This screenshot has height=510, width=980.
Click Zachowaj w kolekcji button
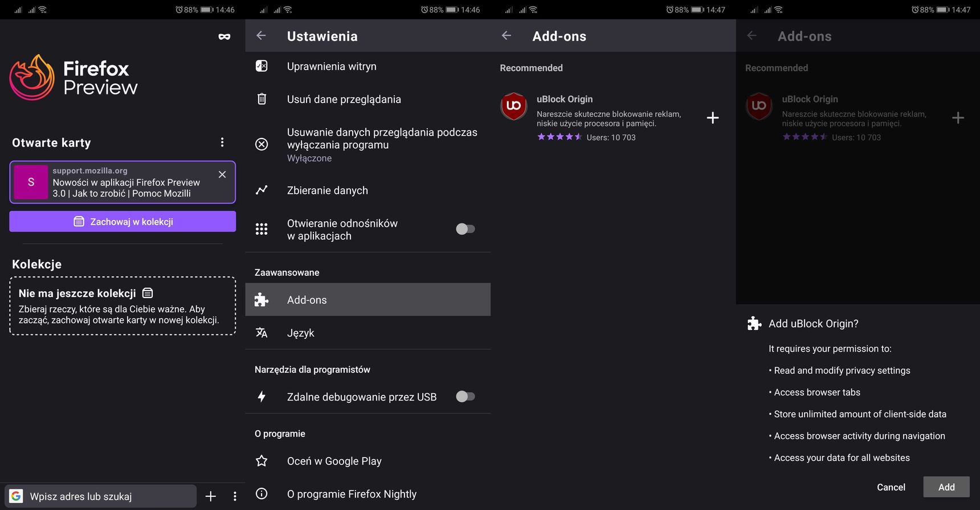coord(122,222)
